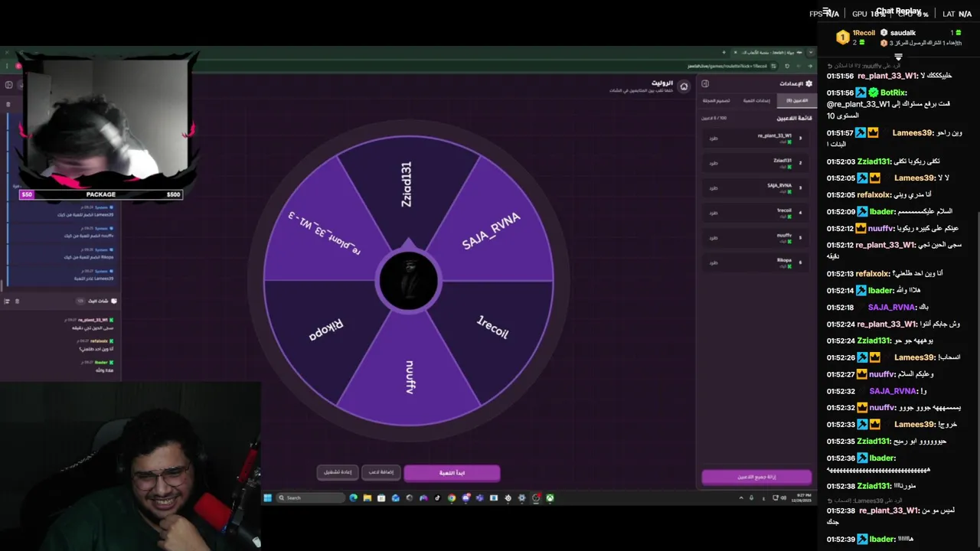Image resolution: width=980 pixels, height=551 pixels.
Task: Open TikTok from taskbar
Action: pos(437,497)
